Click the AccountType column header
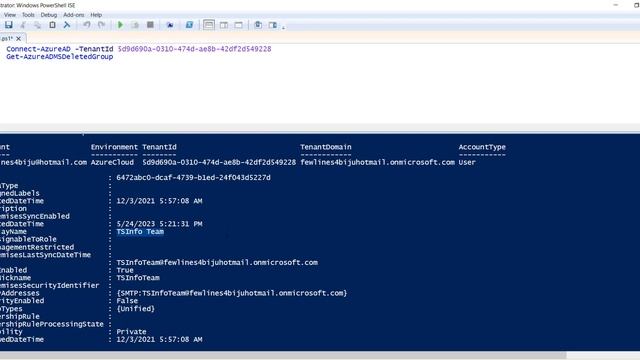 point(482,147)
